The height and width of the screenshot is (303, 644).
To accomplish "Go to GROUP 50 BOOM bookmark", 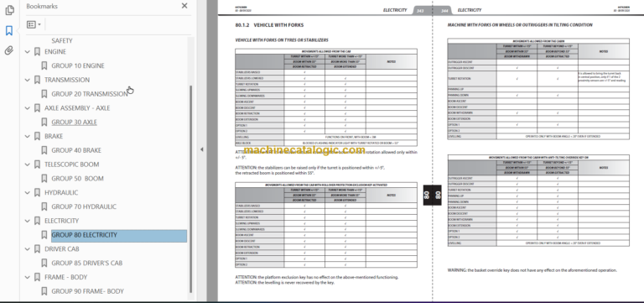I will 78,179.
